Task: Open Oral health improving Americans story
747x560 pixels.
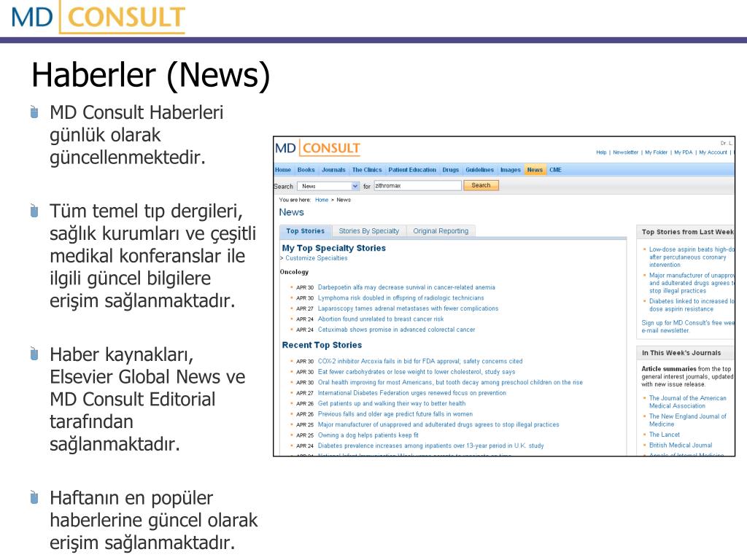Action: [x=450, y=382]
